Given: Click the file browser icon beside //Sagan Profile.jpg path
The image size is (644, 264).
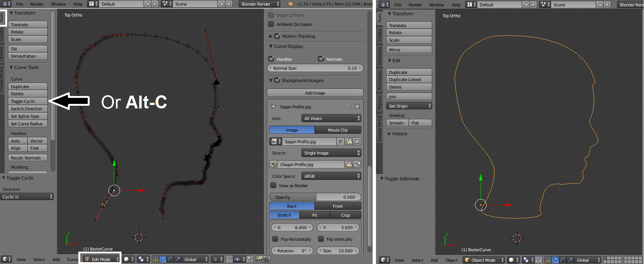Looking at the screenshot, I should pyautogui.click(x=349, y=164).
